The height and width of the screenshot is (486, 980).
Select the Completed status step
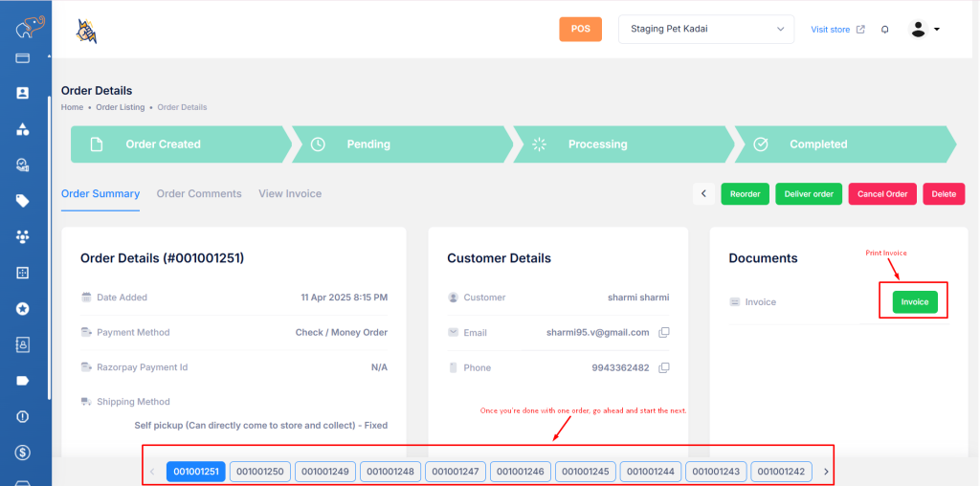[845, 144]
